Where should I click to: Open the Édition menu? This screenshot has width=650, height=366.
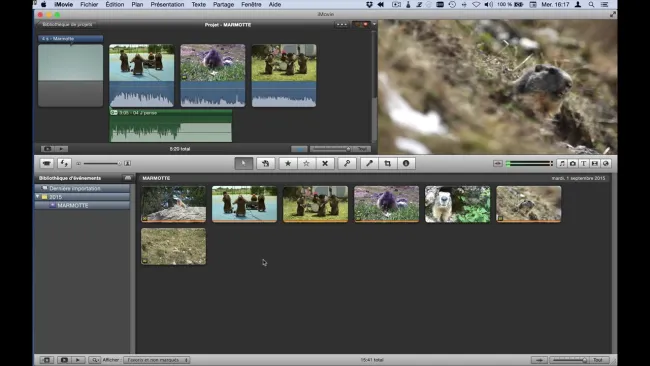coord(115,5)
